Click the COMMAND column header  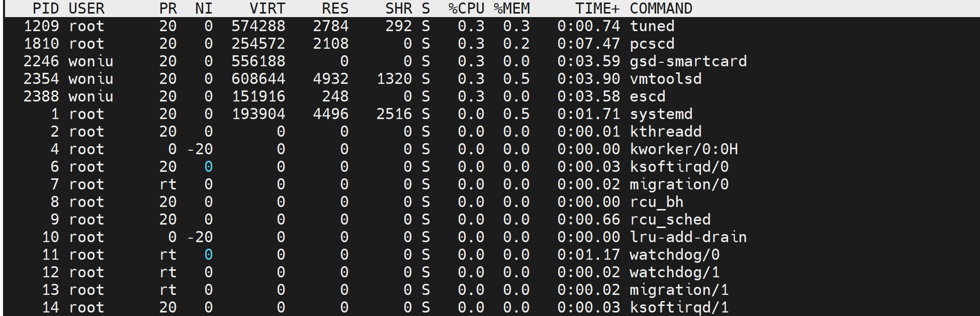point(661,9)
